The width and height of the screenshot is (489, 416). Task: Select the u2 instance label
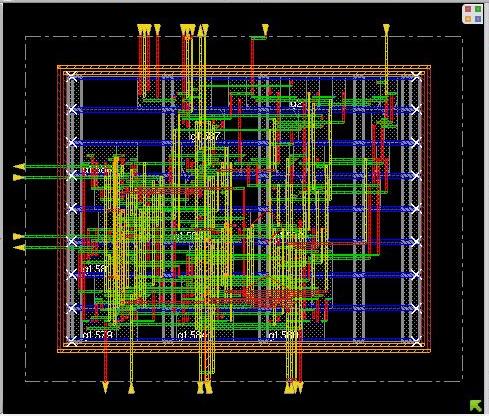point(296,104)
